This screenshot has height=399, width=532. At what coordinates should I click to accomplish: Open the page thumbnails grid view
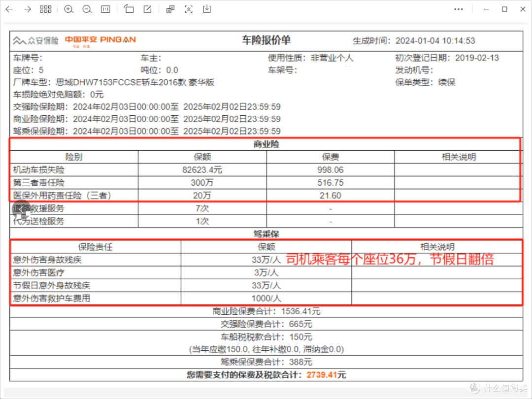46,9
